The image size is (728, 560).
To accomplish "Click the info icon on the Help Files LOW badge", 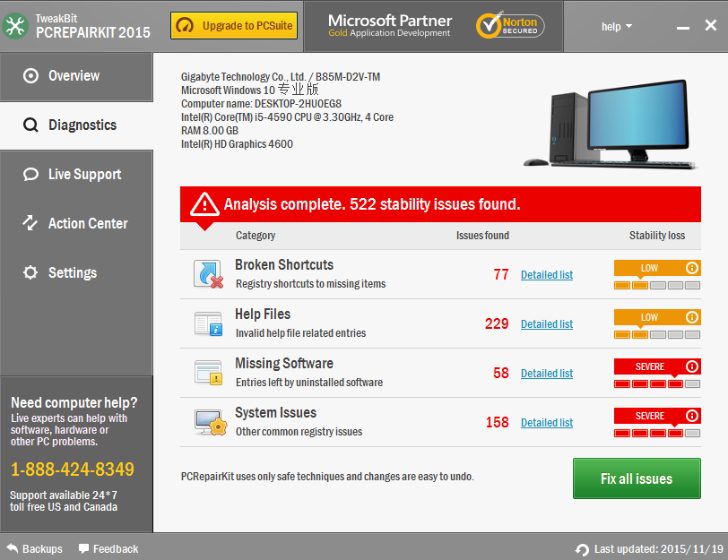I will tap(692, 317).
